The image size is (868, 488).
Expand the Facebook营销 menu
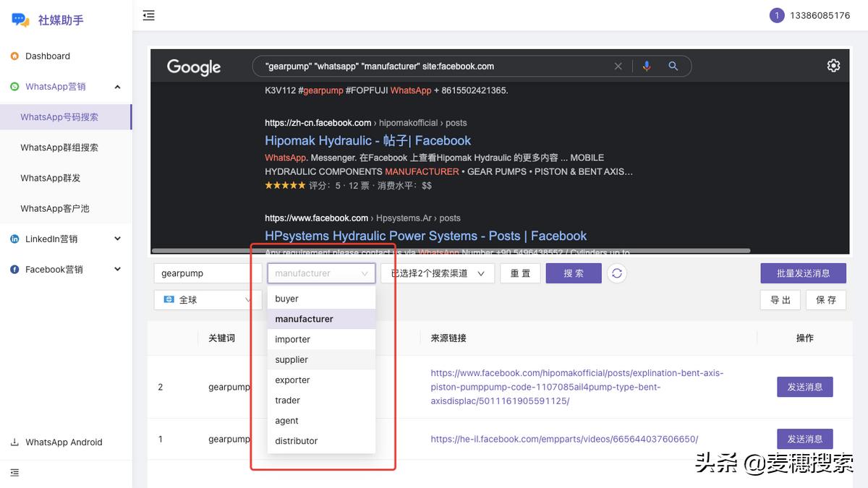click(117, 269)
